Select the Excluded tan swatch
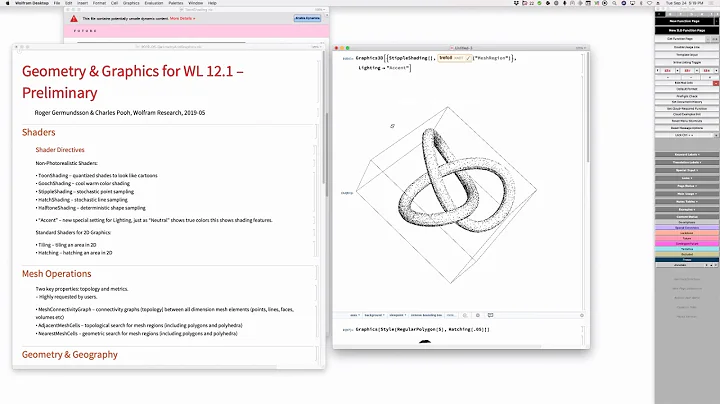Image resolution: width=720 pixels, height=404 pixels. point(687,254)
